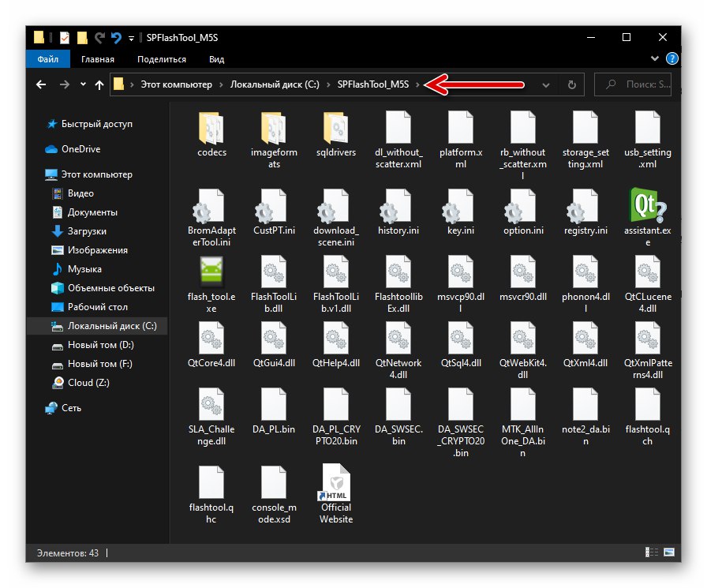This screenshot has width=707, height=588.
Task: Switch to large icons view in status bar
Action: (x=669, y=552)
